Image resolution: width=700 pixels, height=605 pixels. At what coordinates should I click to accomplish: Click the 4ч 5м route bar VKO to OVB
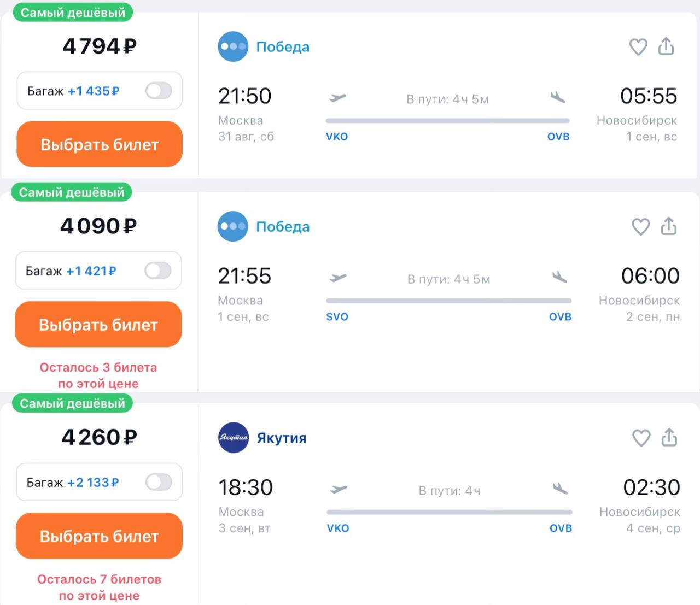tap(447, 120)
